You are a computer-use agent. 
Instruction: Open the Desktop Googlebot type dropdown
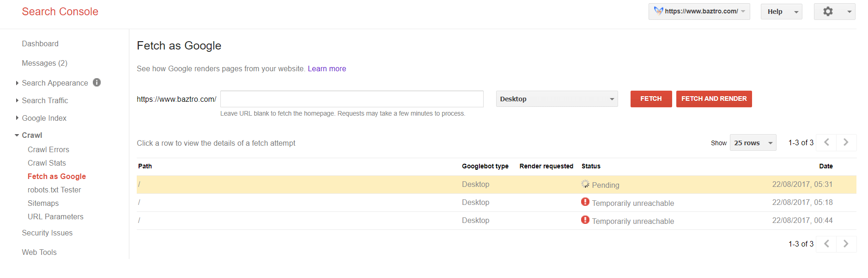557,99
